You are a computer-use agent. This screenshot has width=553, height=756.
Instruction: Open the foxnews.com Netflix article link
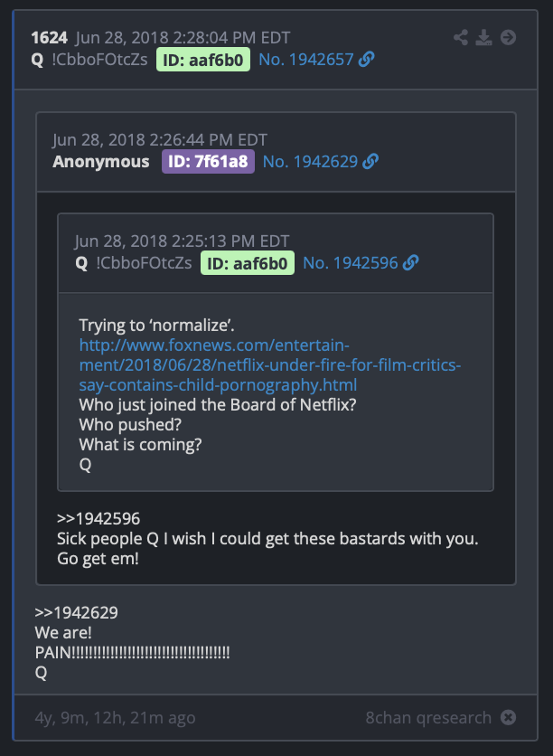270,365
